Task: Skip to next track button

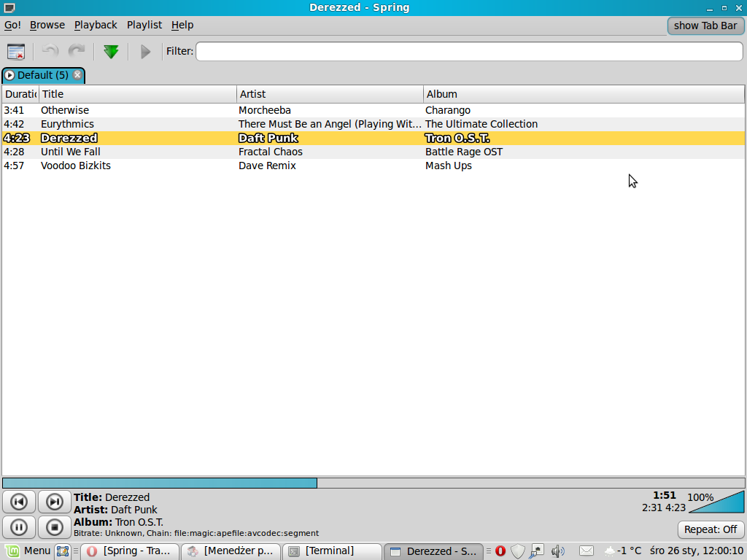Action: tap(54, 502)
